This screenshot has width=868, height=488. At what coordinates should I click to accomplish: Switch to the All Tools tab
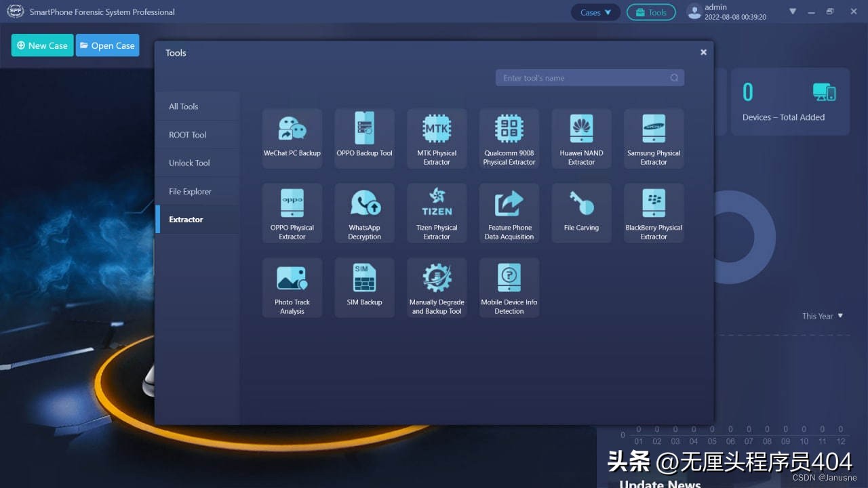(x=184, y=106)
